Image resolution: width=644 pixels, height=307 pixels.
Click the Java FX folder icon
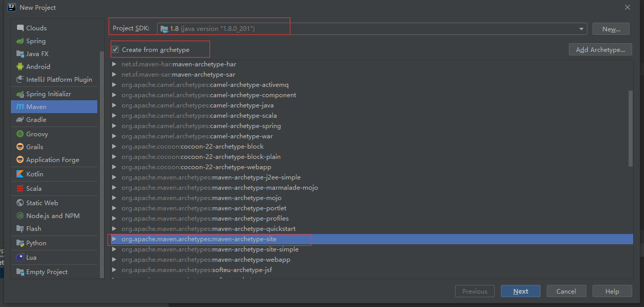pos(20,54)
